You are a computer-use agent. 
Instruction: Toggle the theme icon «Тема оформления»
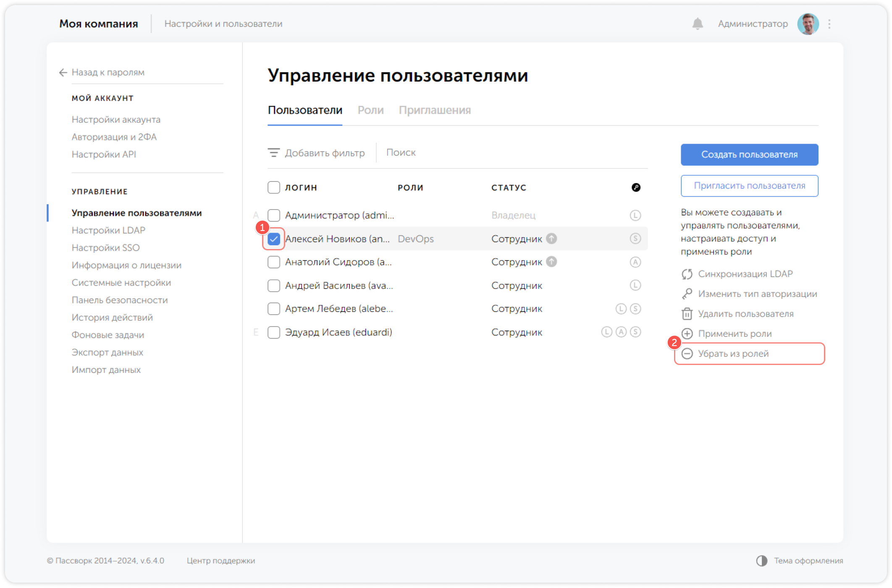click(761, 560)
